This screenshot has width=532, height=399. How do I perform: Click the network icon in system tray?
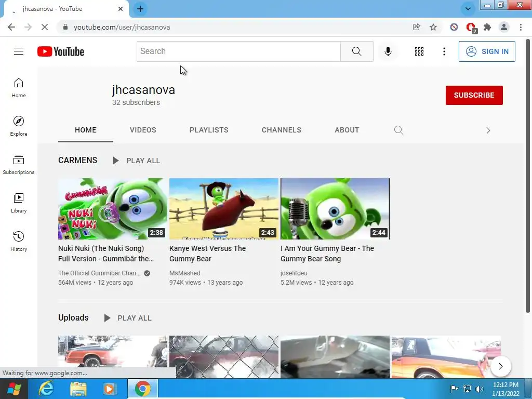point(467,389)
